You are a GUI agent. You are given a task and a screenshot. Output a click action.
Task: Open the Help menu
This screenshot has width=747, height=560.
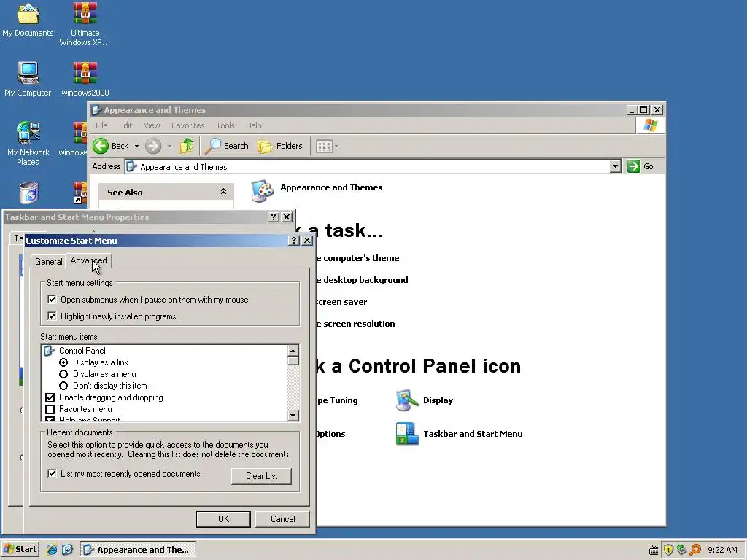[253, 125]
